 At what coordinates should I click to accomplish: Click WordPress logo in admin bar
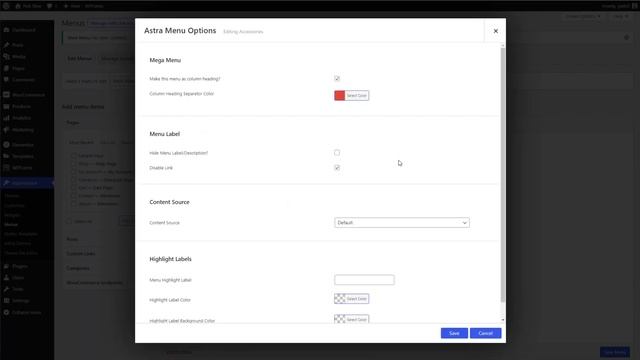pos(6,6)
